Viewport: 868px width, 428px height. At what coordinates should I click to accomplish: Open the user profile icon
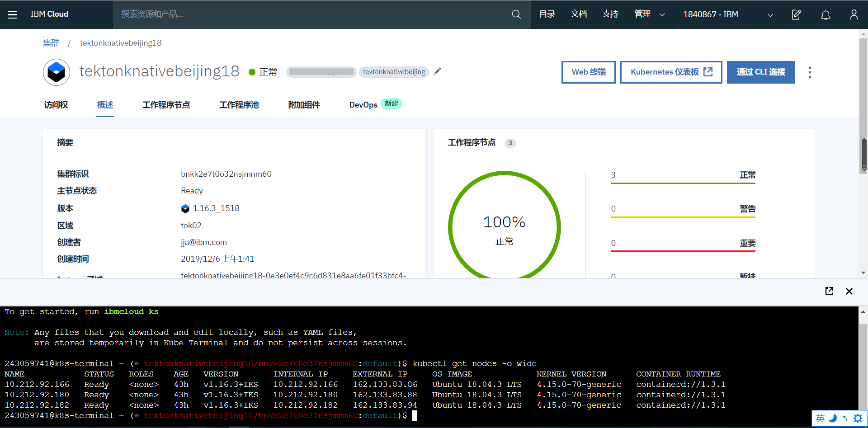pos(854,14)
